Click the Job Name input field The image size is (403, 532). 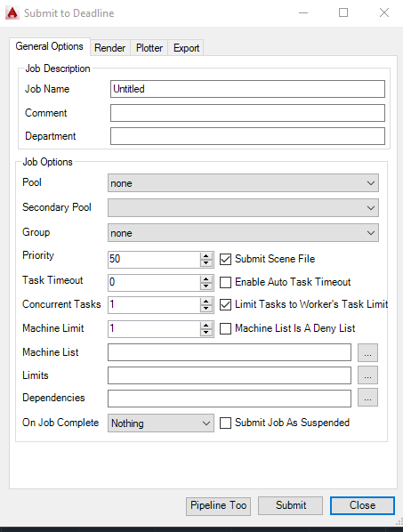[247, 89]
